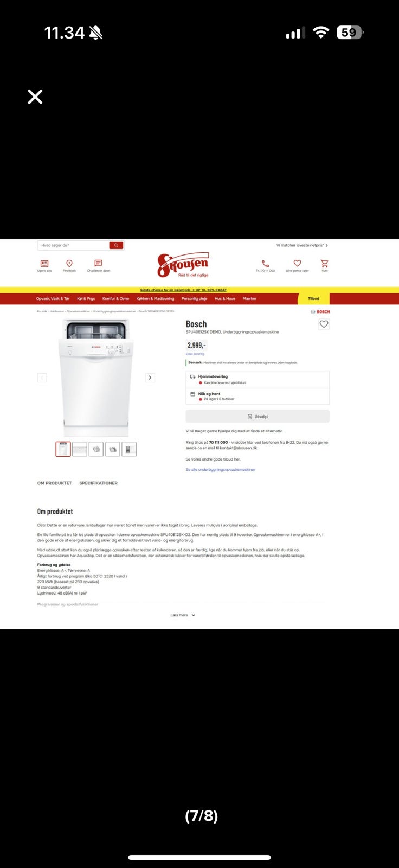Screen dimensions: 399x868
Task: Select the first product thumbnail
Action: point(63,449)
